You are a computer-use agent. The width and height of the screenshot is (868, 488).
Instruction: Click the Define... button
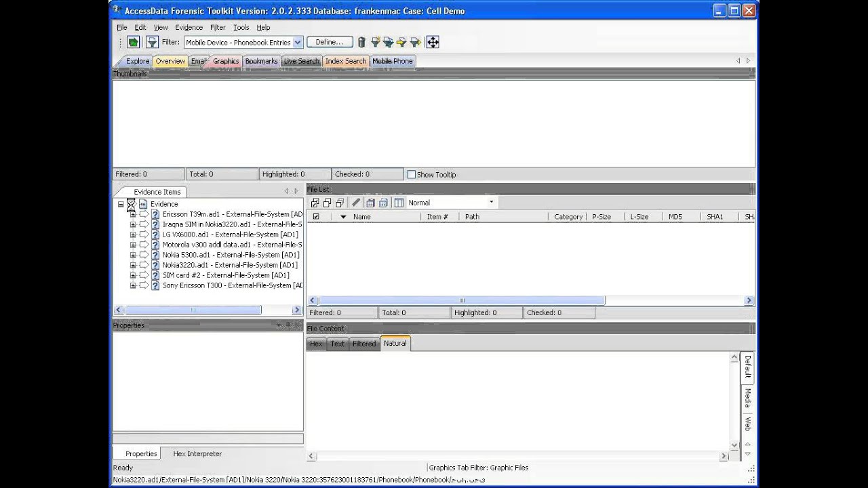tap(330, 42)
